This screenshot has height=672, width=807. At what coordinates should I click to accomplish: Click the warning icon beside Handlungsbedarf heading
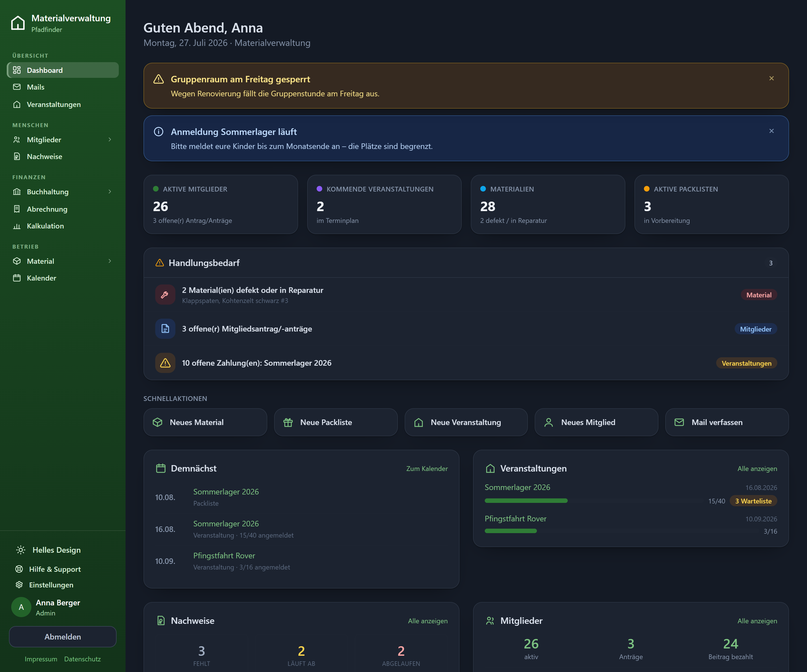[x=159, y=263]
